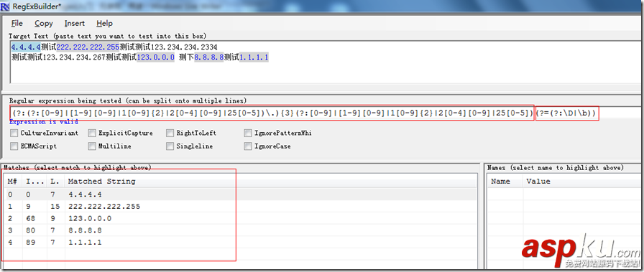Image resolution: width=644 pixels, height=272 pixels.
Task: Check the Singleline option
Action: [170, 146]
